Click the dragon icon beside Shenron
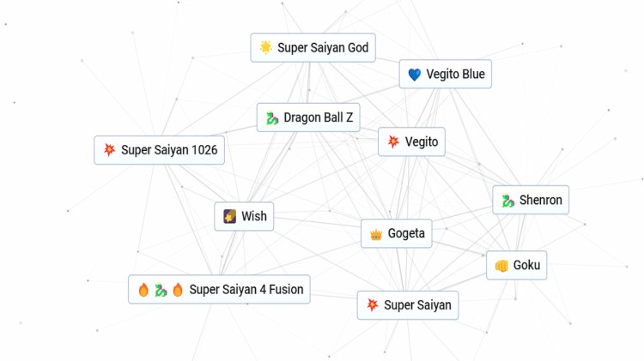 [x=507, y=201]
